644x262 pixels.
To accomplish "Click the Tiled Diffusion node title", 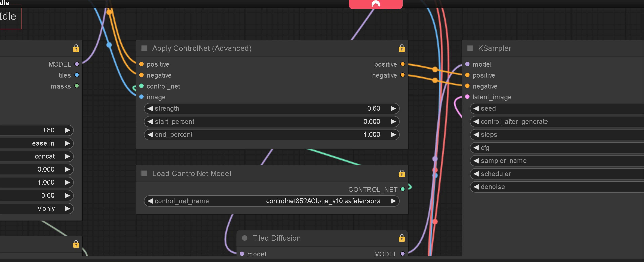I will point(277,238).
